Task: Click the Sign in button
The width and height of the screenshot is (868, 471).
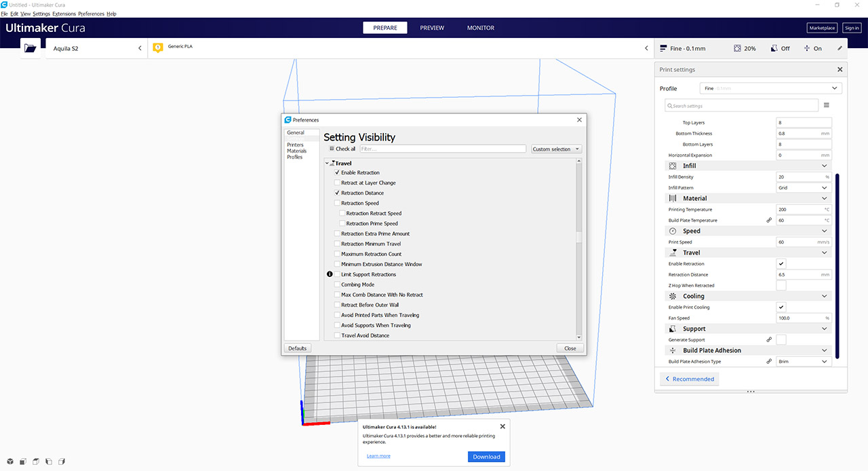Action: (852, 28)
